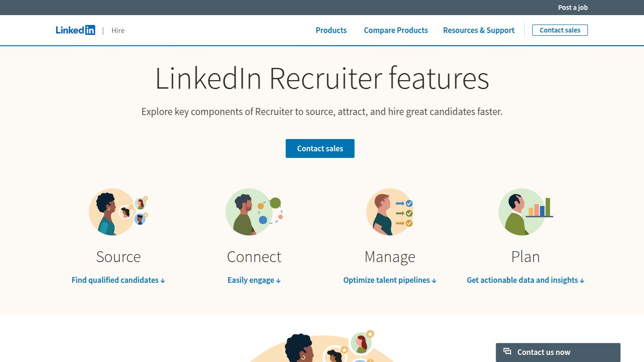Expand the Find qualified candidates section
Screen dimensions: 644x362
118,280
